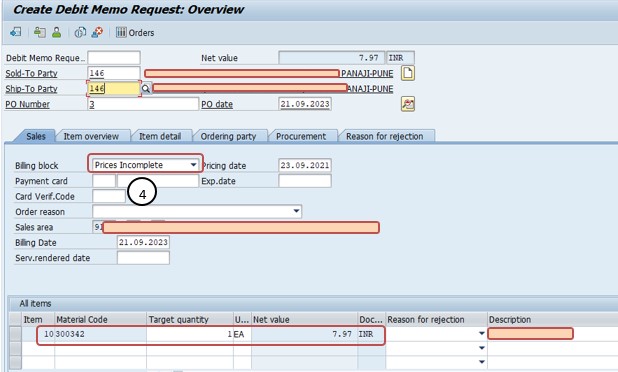Click the document flow icon in toolbar
Screen dimensions: 618x372
(16, 32)
